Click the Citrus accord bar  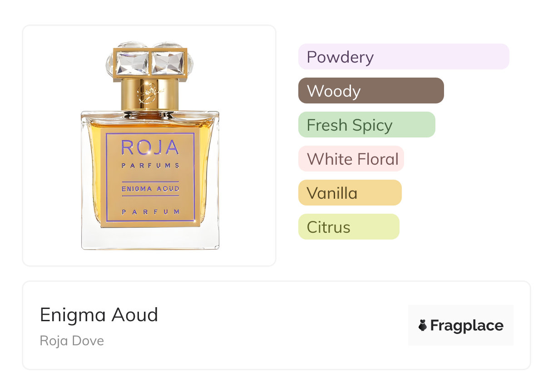click(x=349, y=227)
